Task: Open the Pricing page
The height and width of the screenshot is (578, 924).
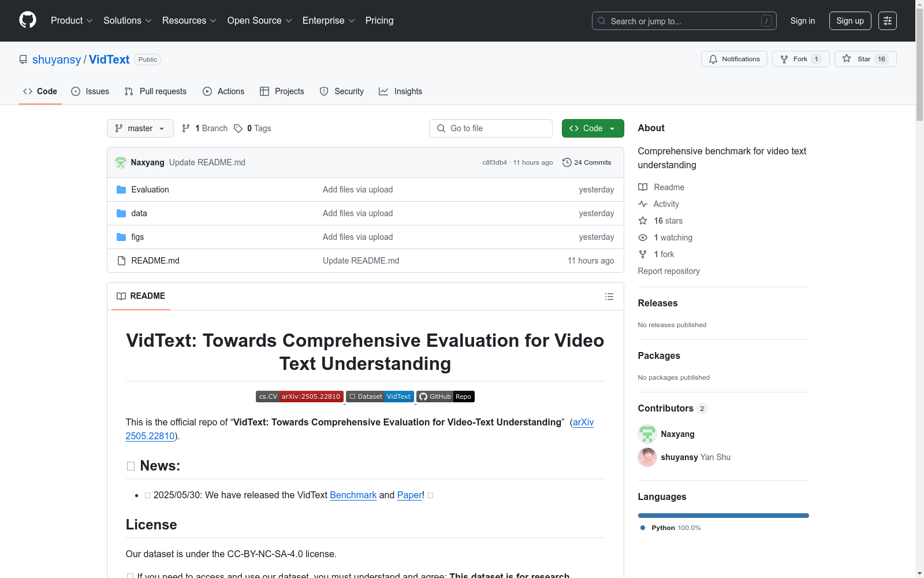Action: coord(379,21)
